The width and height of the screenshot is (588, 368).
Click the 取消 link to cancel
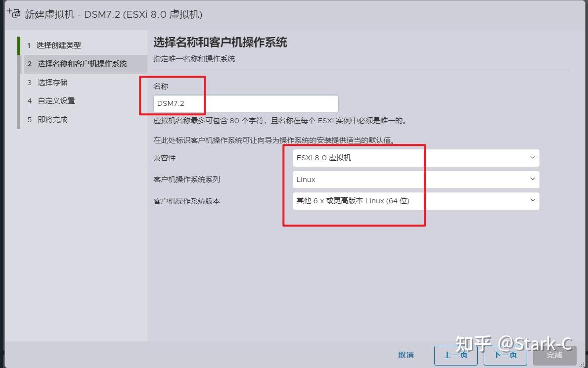click(406, 355)
